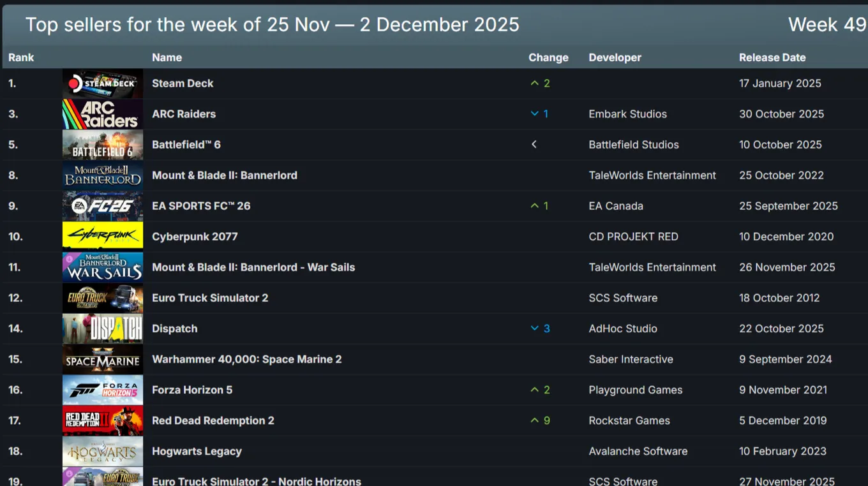Screen dimensions: 868x486
Task: Click the down arrow for Dispatch
Action: [x=534, y=328]
